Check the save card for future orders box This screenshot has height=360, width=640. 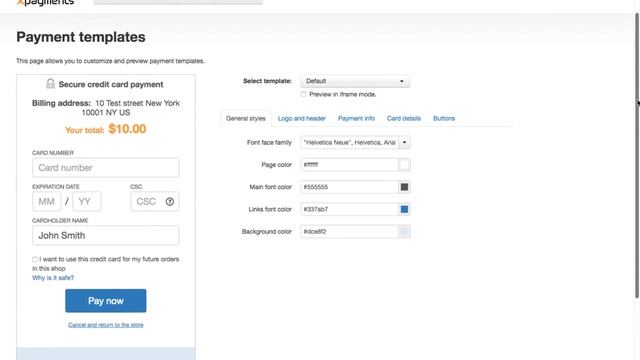(35, 259)
